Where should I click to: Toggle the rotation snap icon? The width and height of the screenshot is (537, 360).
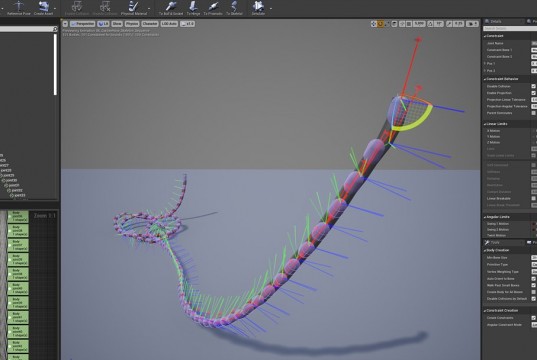[x=430, y=24]
